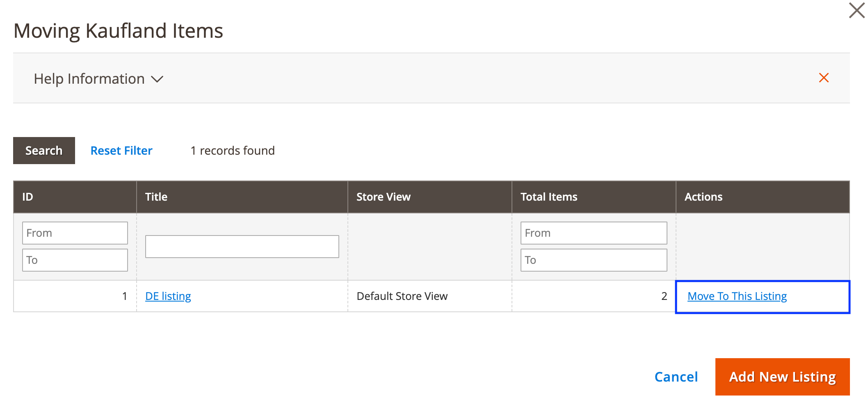868x407 pixels.
Task: Open the DE listing link
Action: [x=168, y=296]
